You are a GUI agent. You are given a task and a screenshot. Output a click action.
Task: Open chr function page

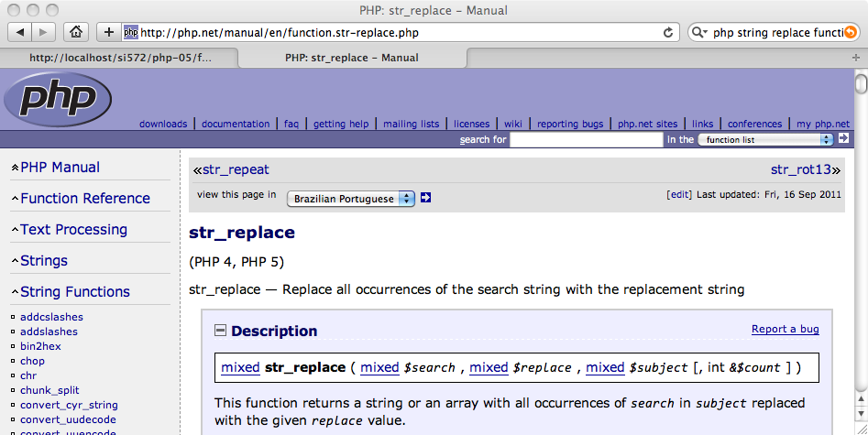click(x=28, y=375)
